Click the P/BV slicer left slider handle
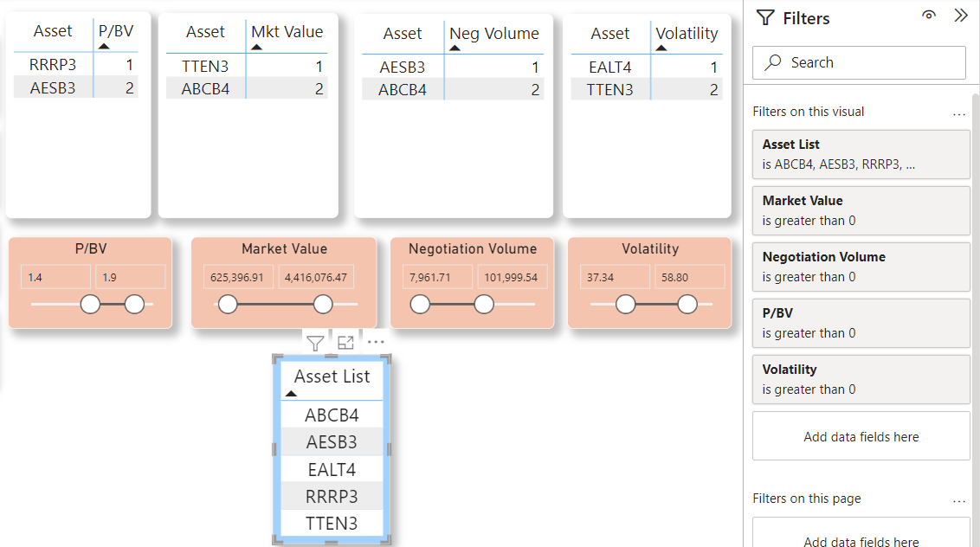The image size is (980, 547). pos(91,305)
